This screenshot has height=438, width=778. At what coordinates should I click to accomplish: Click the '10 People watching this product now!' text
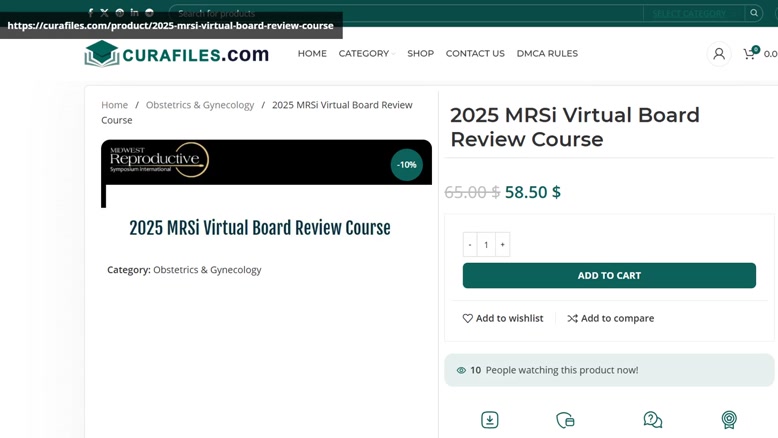tap(554, 370)
